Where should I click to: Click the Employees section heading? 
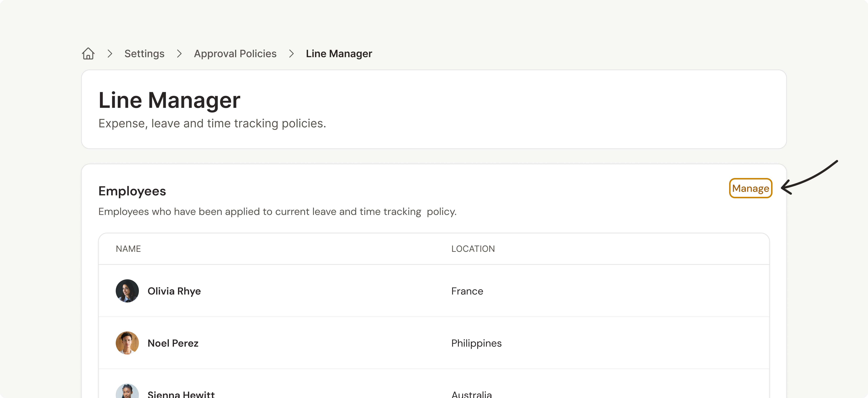tap(132, 191)
